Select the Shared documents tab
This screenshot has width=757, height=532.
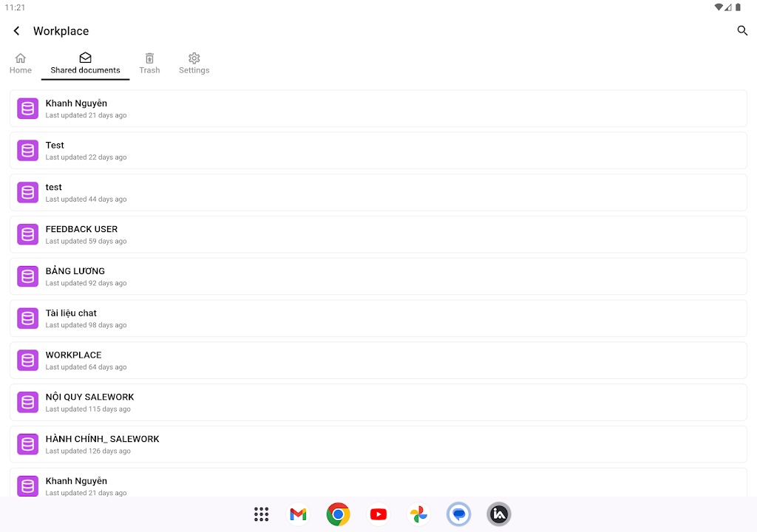click(85, 64)
